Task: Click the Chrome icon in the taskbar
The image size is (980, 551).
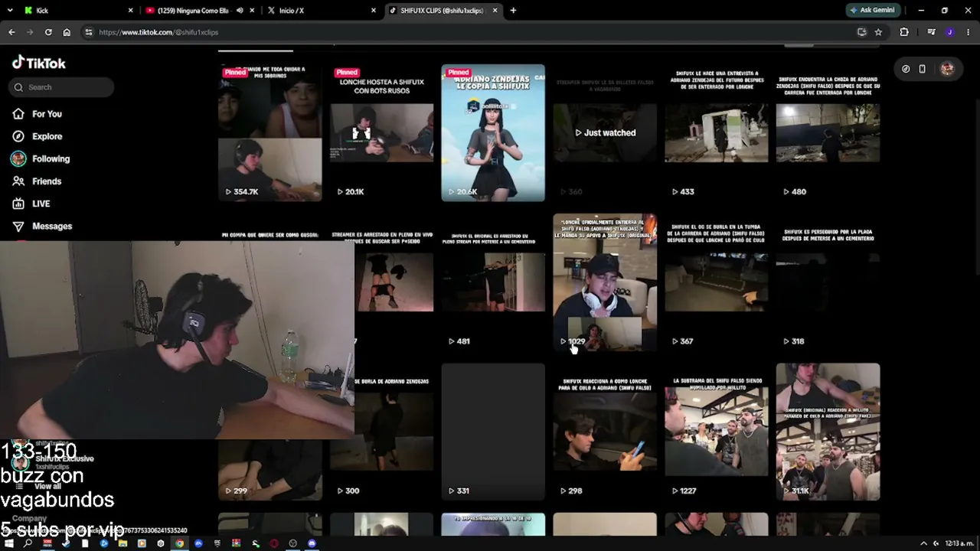Action: pos(179,543)
